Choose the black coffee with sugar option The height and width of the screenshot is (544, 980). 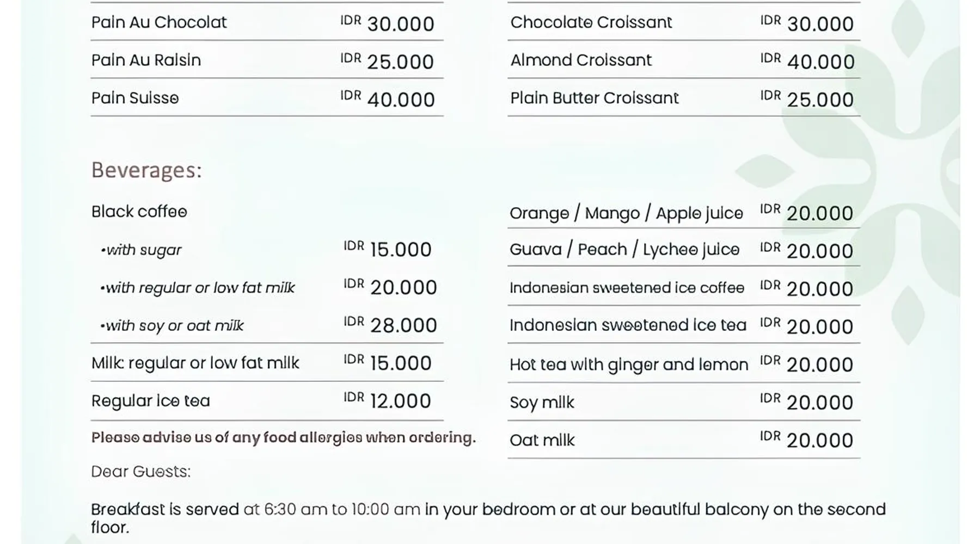pyautogui.click(x=142, y=250)
